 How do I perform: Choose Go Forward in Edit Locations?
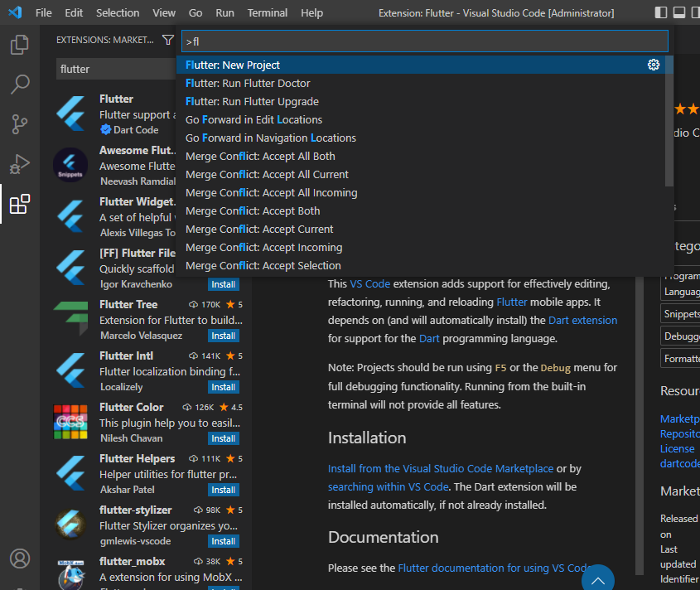420,119
